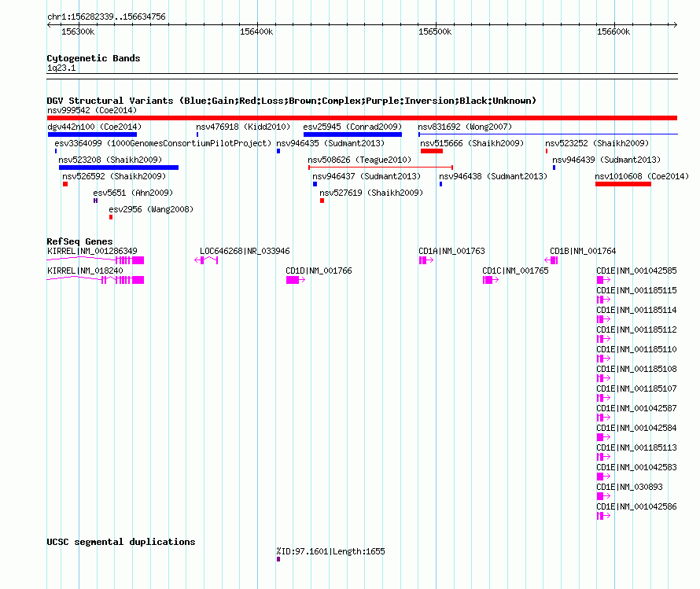Click the CD1E NM_001185112 gene glyph

(603, 339)
